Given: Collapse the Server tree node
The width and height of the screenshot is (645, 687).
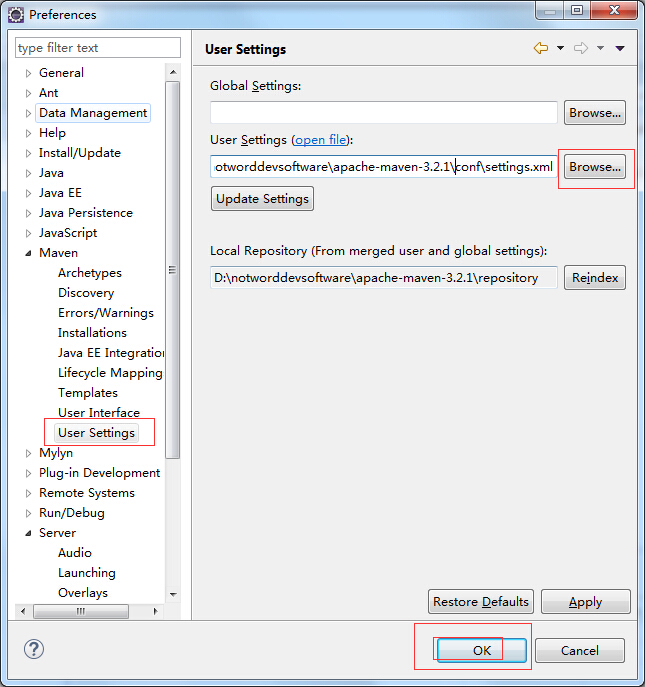Looking at the screenshot, I should (x=28, y=533).
